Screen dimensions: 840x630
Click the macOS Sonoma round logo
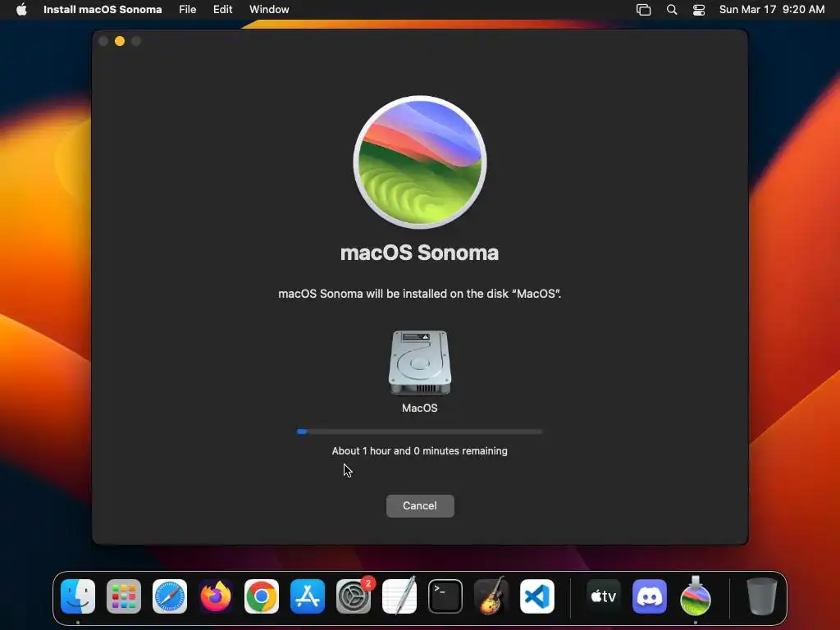420,162
